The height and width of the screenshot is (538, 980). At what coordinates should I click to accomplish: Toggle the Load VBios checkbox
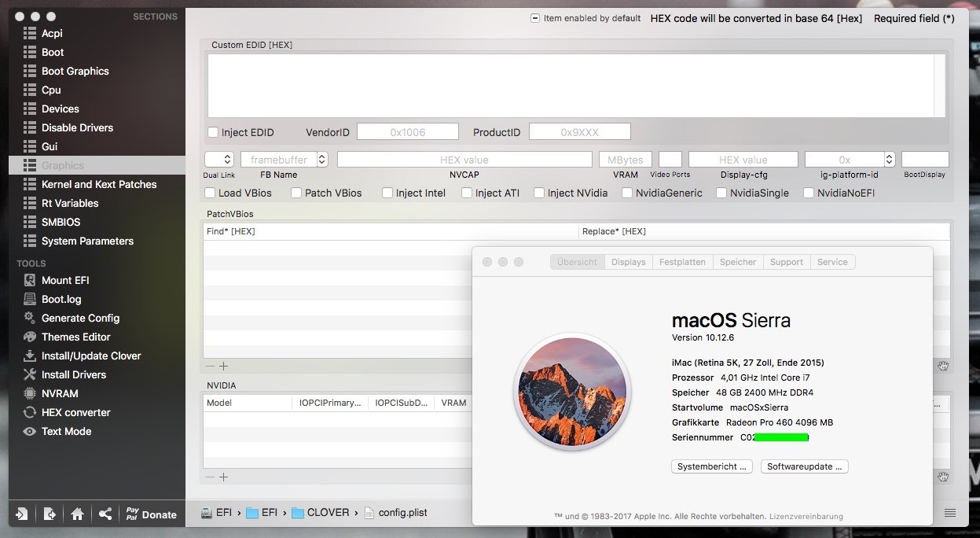(210, 193)
